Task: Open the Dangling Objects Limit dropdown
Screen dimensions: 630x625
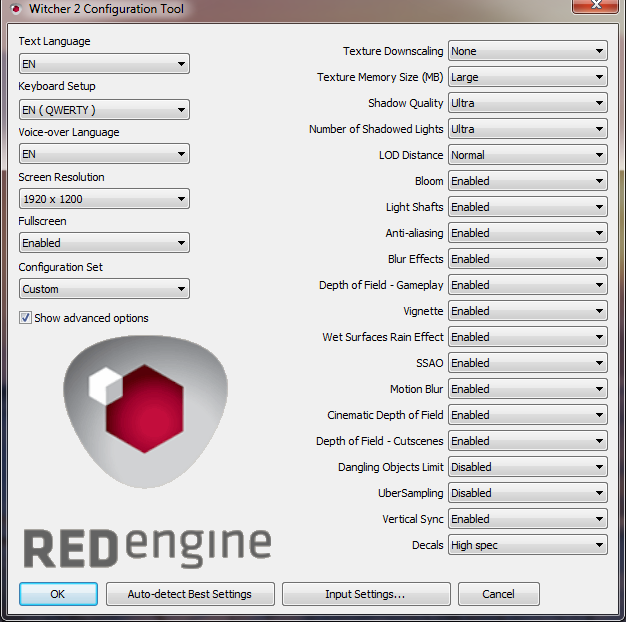Action: coord(528,467)
